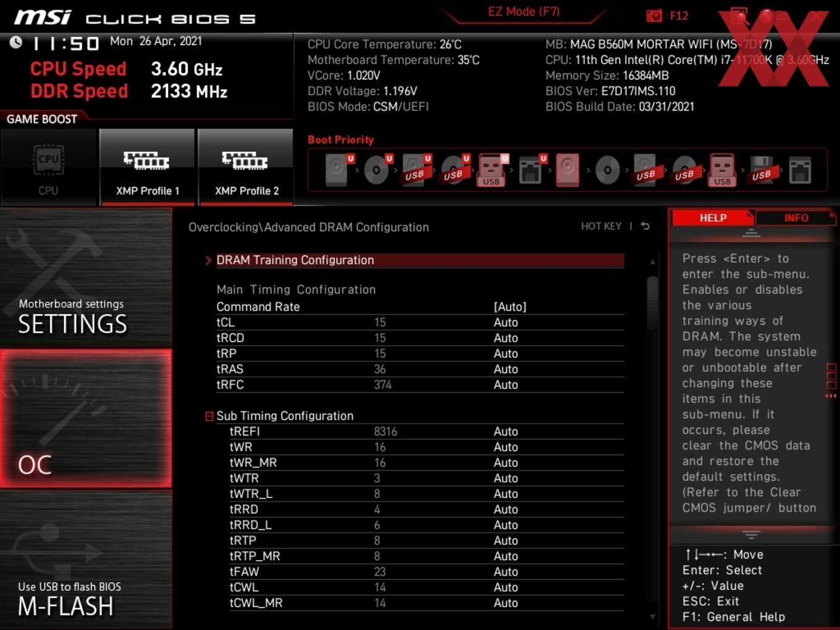
Task: Switch to EZ Mode (F7)
Action: [524, 11]
